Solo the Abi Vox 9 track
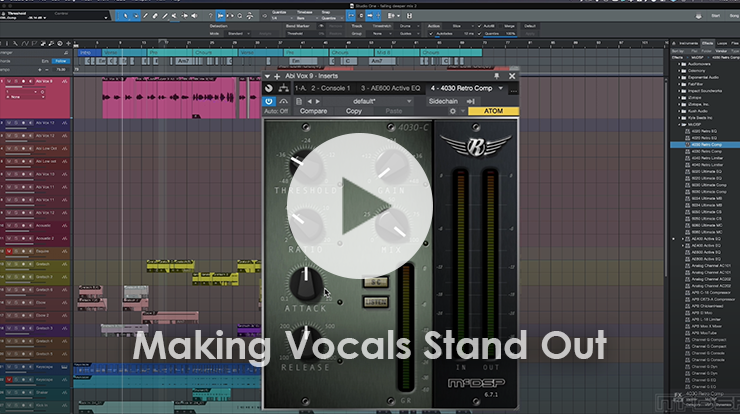740x414 pixels. pyautogui.click(x=16, y=82)
